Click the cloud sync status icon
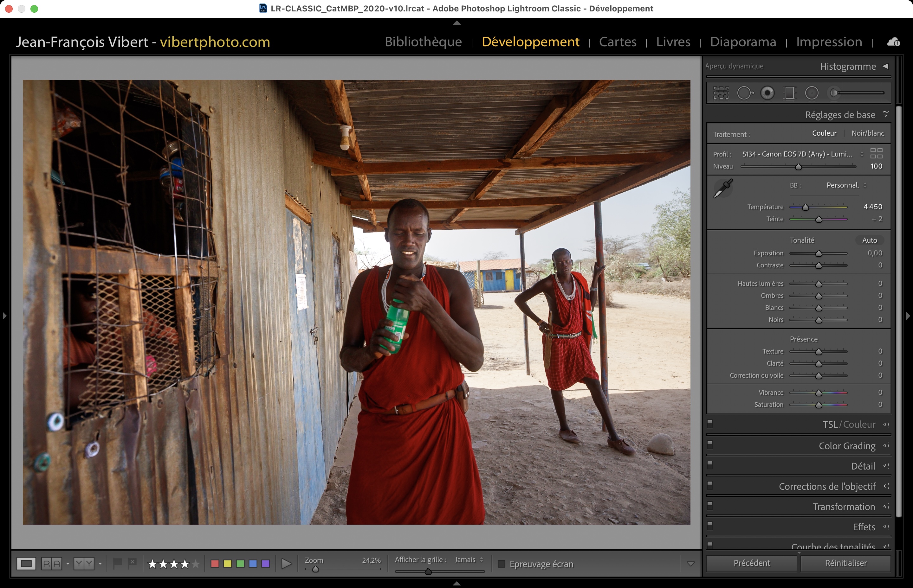Viewport: 913px width, 588px height. tap(893, 42)
